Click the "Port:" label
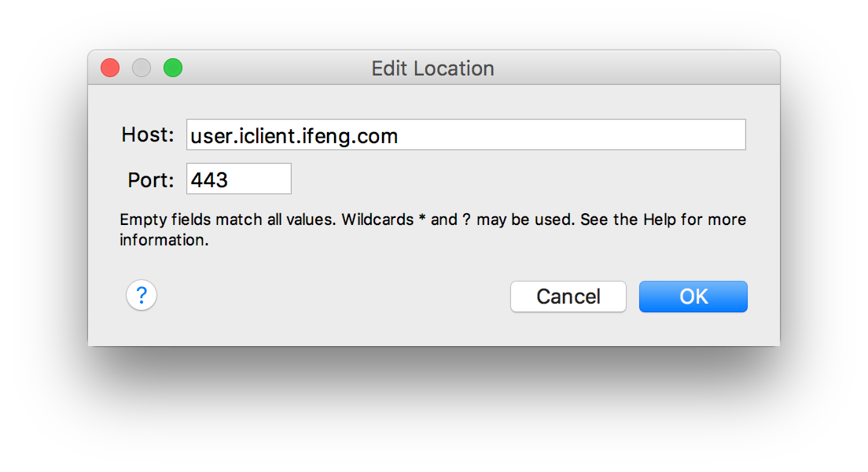868x472 pixels. (x=151, y=180)
